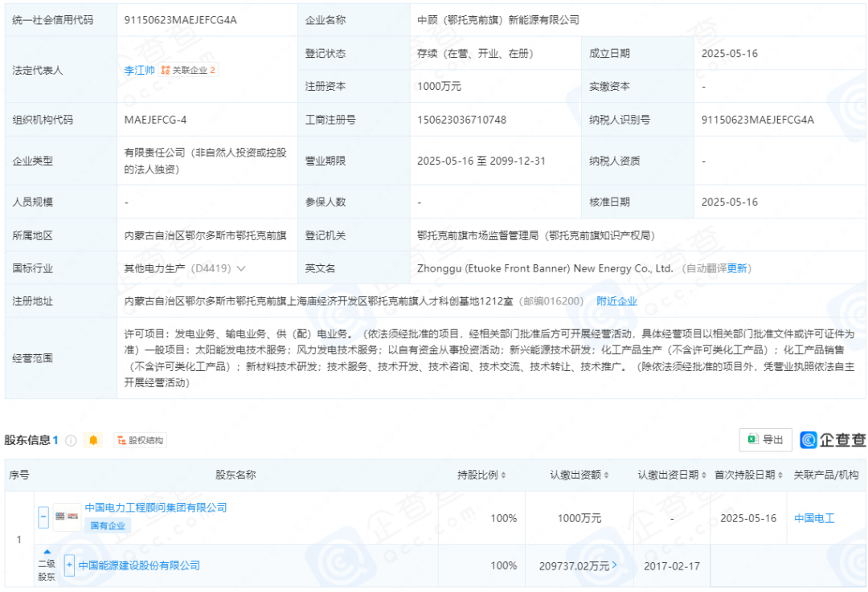Click the 209737.02万元 capital detail arrow
The image size is (868, 592).
[x=615, y=565]
